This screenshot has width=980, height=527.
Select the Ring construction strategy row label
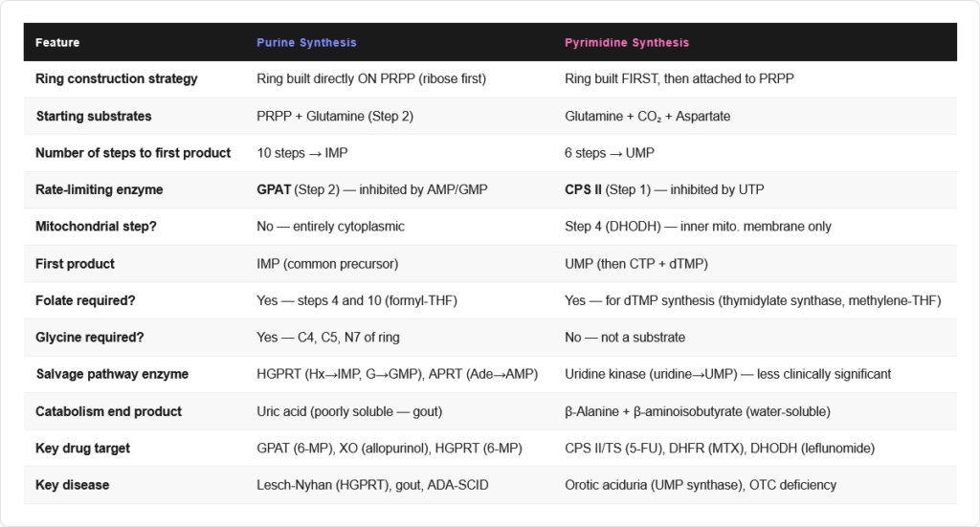coord(117,79)
